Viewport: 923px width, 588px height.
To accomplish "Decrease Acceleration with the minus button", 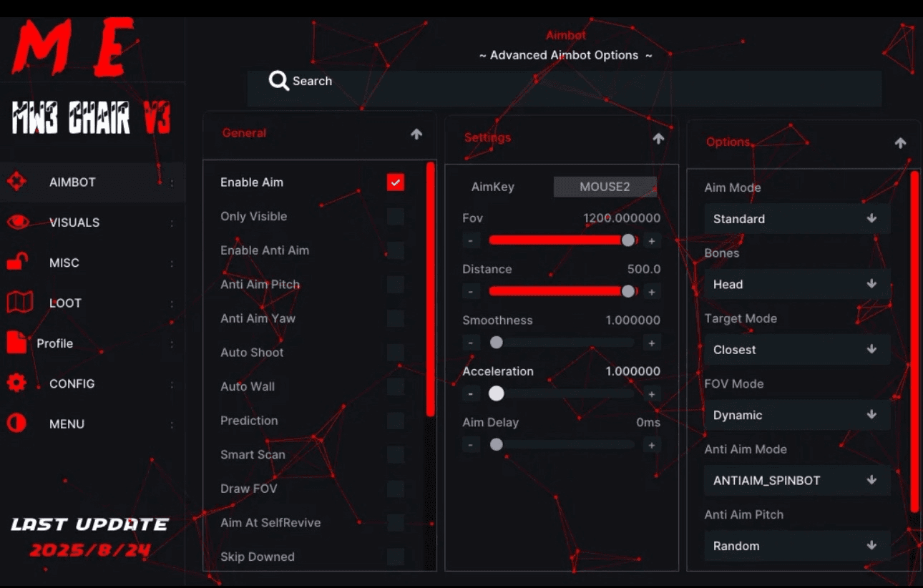I will point(470,394).
